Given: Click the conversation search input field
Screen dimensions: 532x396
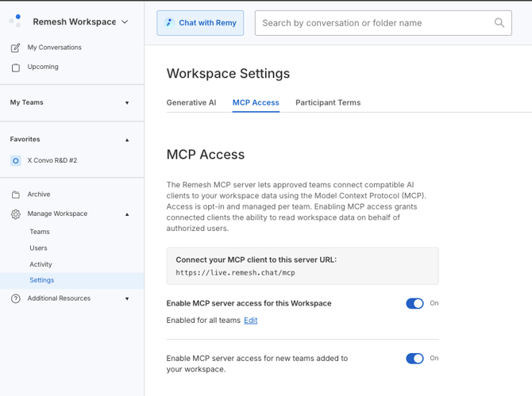Looking at the screenshot, I should pyautogui.click(x=383, y=23).
